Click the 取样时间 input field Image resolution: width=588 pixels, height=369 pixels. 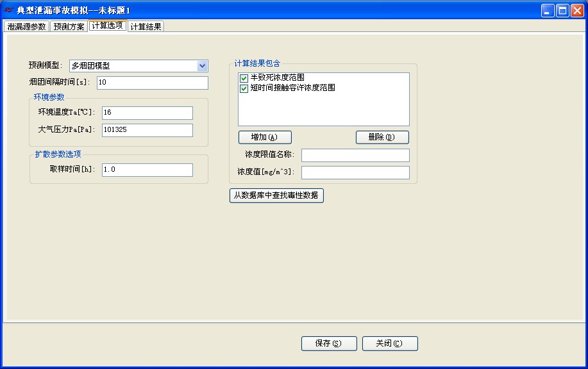point(147,170)
